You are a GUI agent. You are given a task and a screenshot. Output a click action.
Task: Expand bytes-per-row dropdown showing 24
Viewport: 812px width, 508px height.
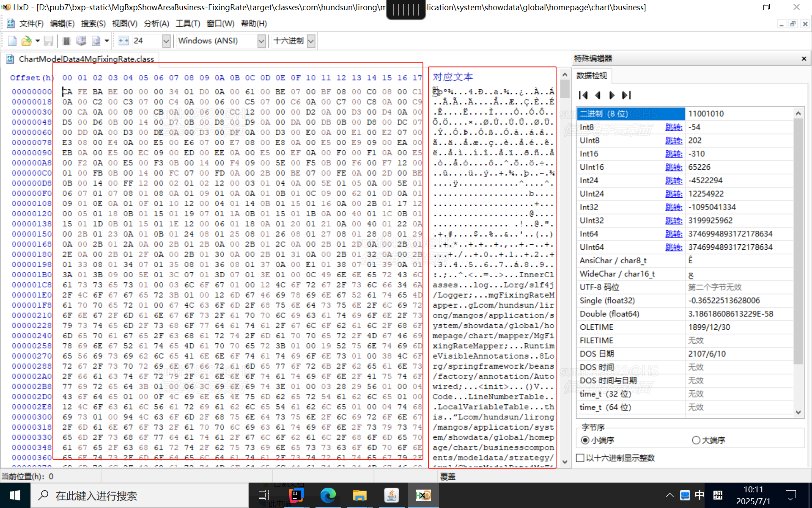(166, 41)
